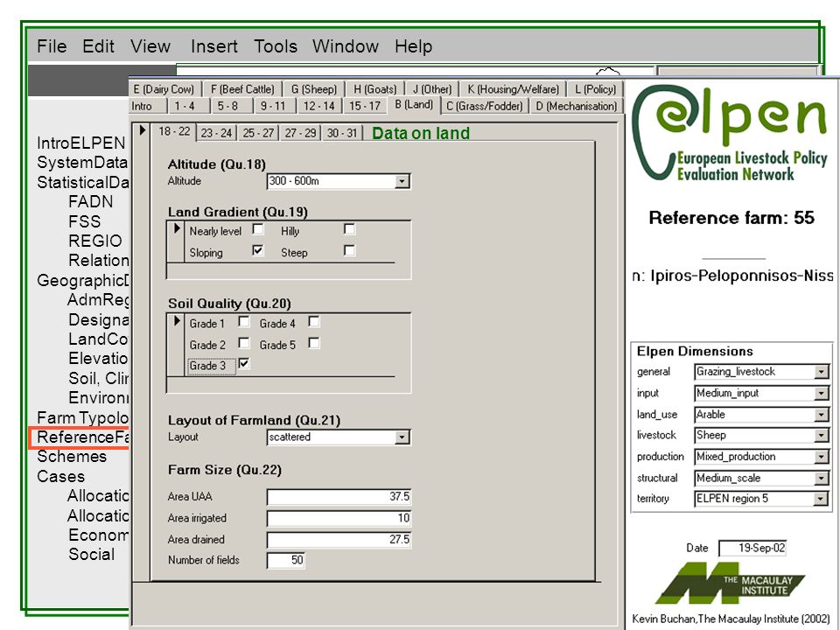Switch to the E (Dairy Cow) tab

(x=164, y=89)
